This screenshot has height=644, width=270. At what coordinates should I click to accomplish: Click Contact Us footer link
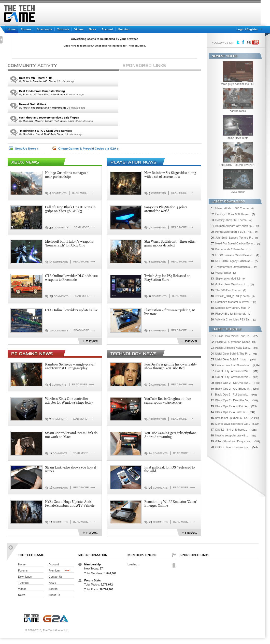[x=55, y=577]
